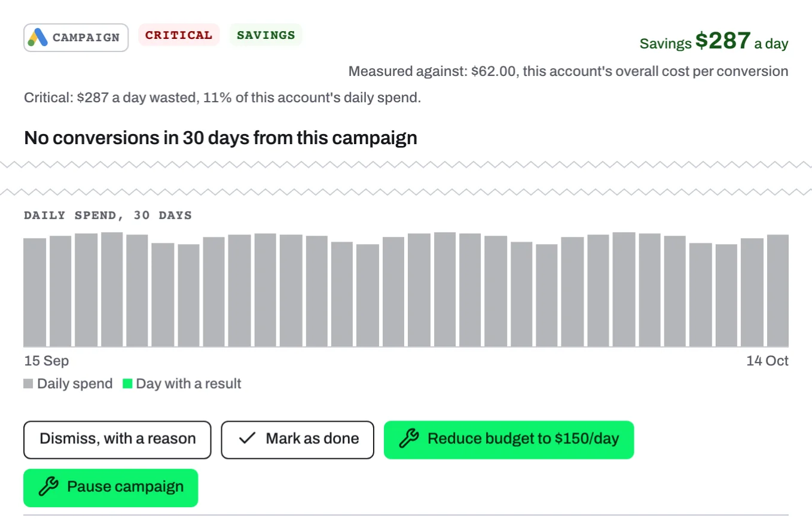
Task: Click the wrench icon on Pause campaign button
Action: [x=48, y=487]
